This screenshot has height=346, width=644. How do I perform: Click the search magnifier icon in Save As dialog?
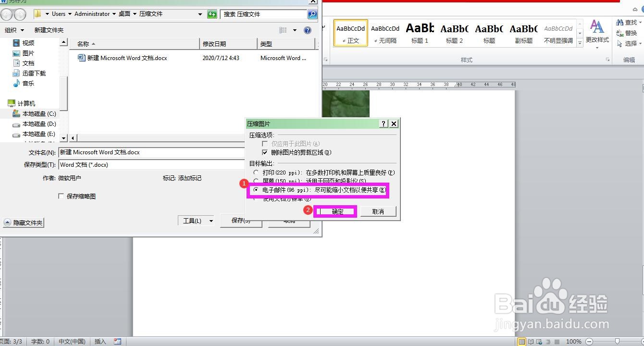pos(312,14)
